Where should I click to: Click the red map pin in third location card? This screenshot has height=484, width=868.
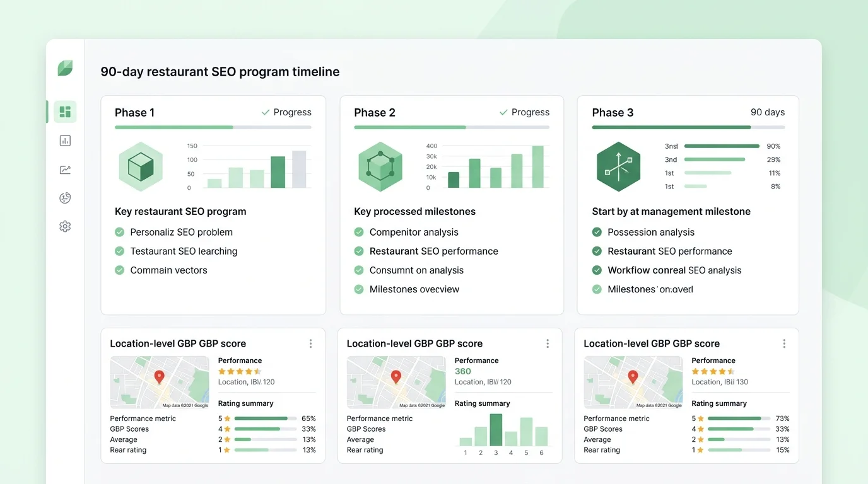pyautogui.click(x=633, y=377)
